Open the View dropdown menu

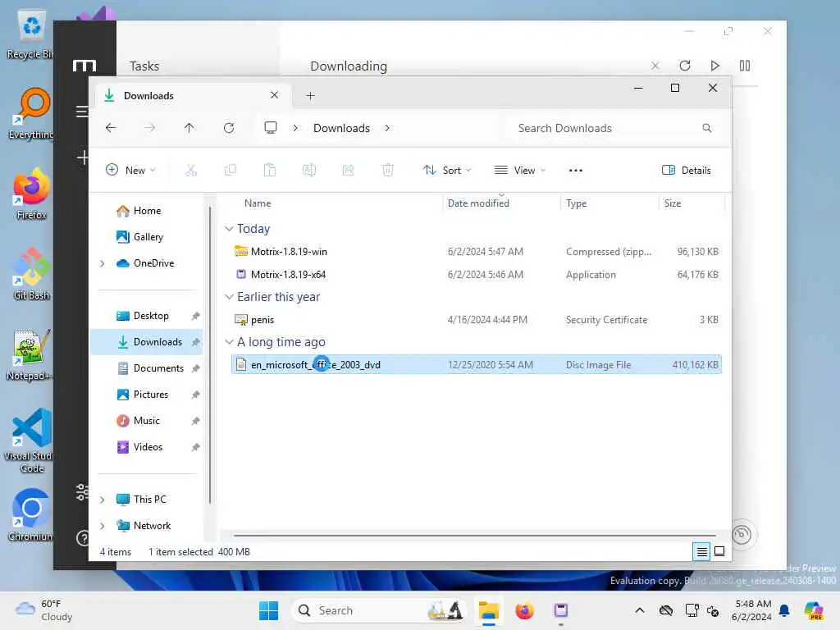(519, 171)
